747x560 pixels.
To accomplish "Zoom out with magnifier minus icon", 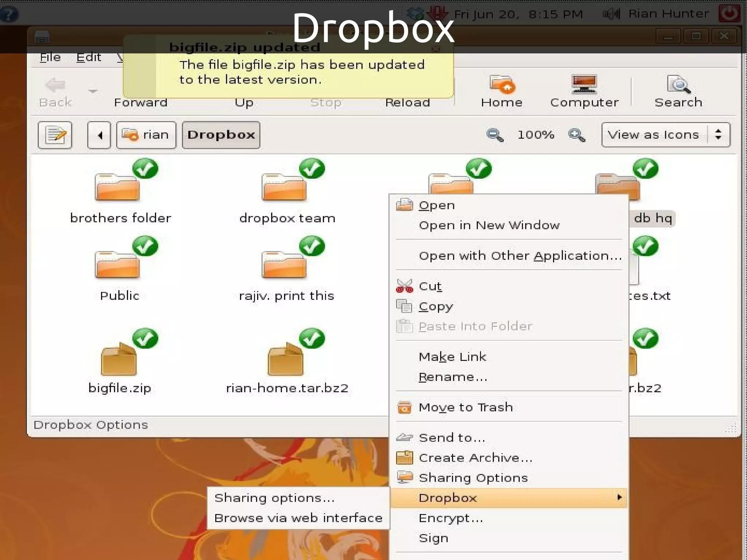I will click(495, 135).
